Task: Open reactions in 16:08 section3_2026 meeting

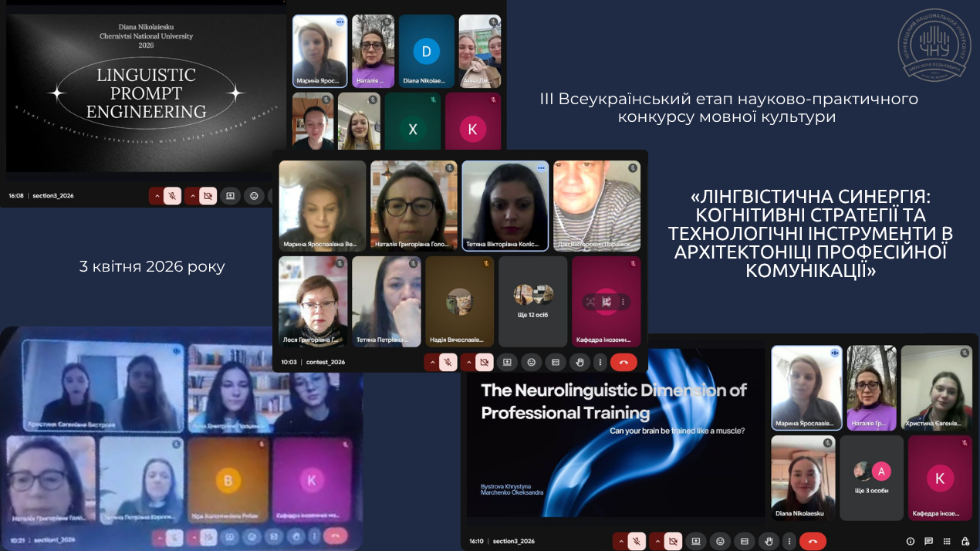Action: click(254, 196)
